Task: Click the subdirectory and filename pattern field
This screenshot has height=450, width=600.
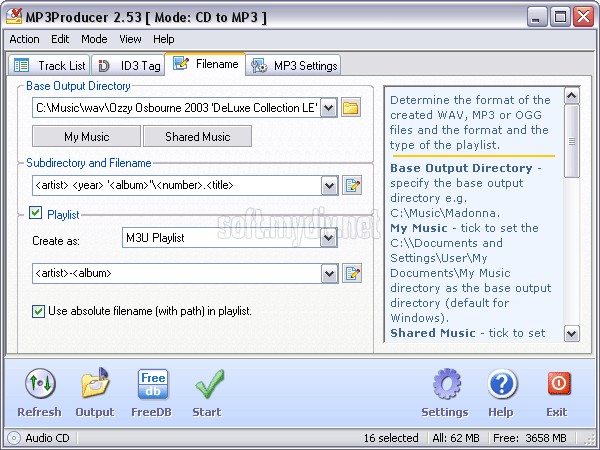Action: [x=177, y=186]
